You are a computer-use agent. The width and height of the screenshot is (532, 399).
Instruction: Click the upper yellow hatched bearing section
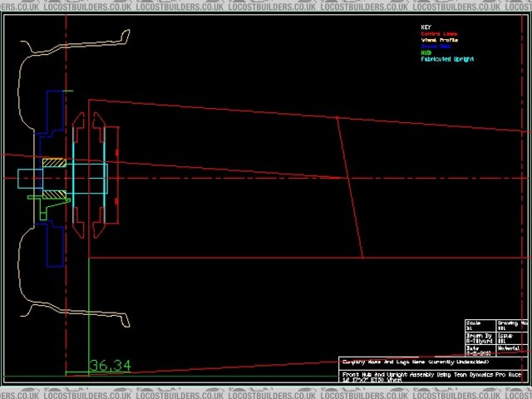tap(54, 163)
